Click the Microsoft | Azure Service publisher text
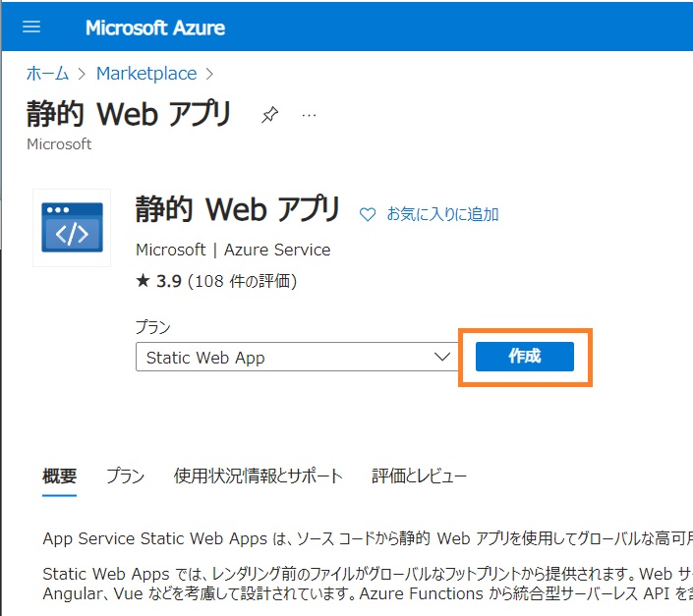Image resolution: width=693 pixels, height=616 pixels. click(x=233, y=250)
